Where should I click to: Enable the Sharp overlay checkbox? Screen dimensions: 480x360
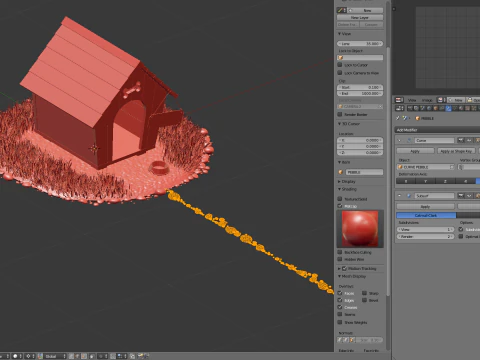pos(364,293)
